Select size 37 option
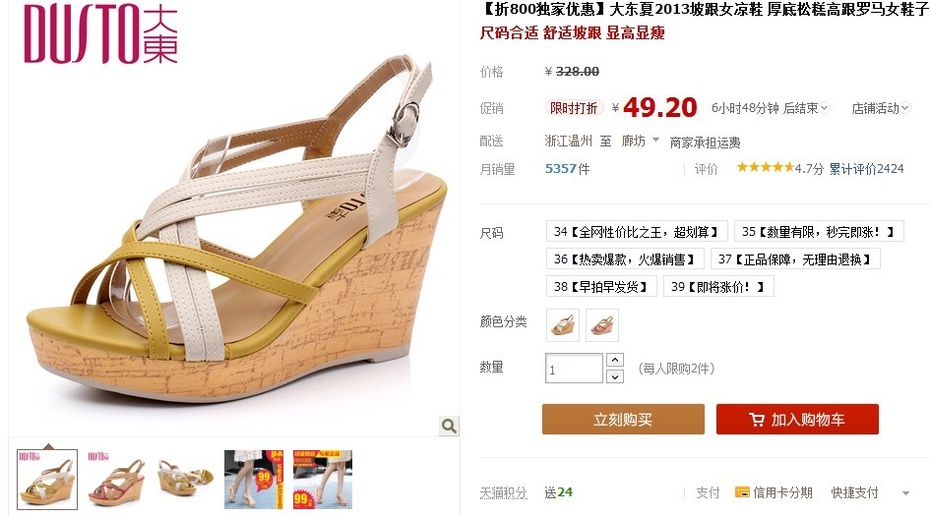Viewport: 930px width, 516px height. 795,259
